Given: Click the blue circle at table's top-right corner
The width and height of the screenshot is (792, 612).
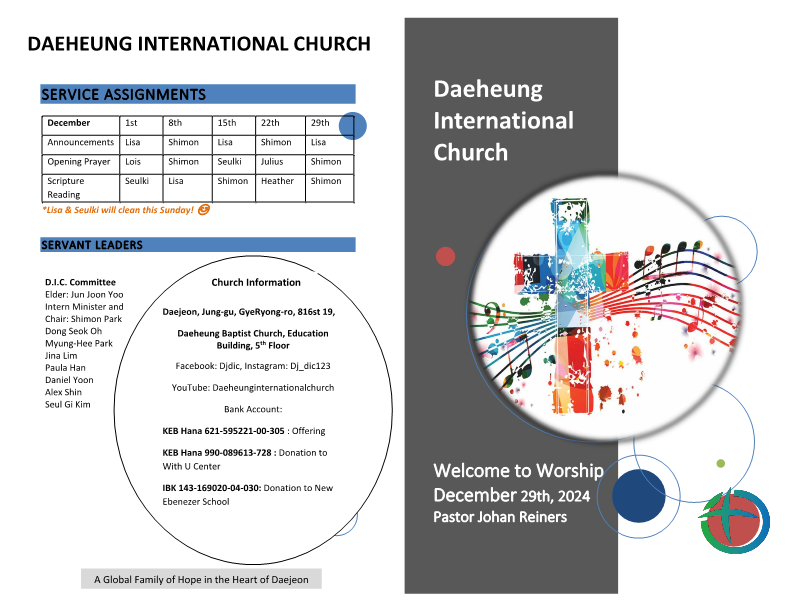Looking at the screenshot, I should (353, 126).
